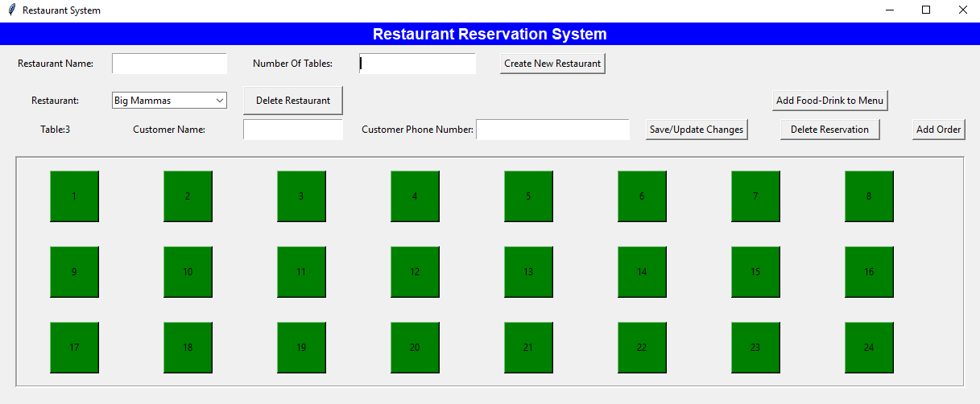Choose green table button 9

point(74,271)
